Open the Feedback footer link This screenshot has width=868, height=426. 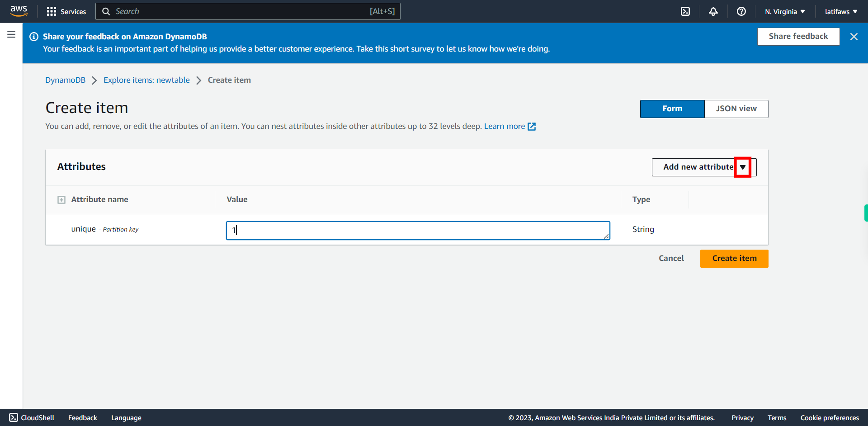coord(83,418)
